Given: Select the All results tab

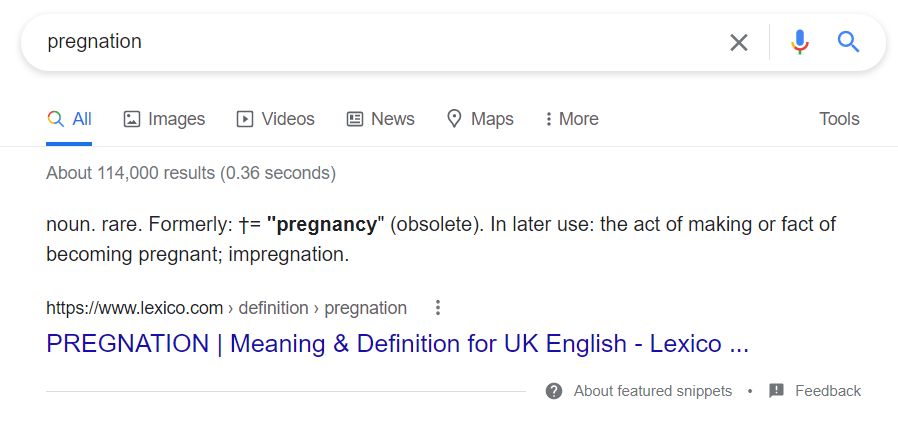Looking at the screenshot, I should 69,119.
